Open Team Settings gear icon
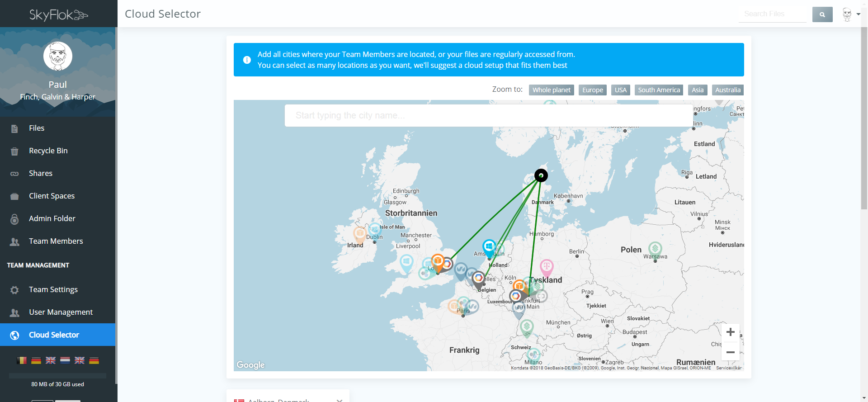The height and width of the screenshot is (402, 868). (14, 290)
